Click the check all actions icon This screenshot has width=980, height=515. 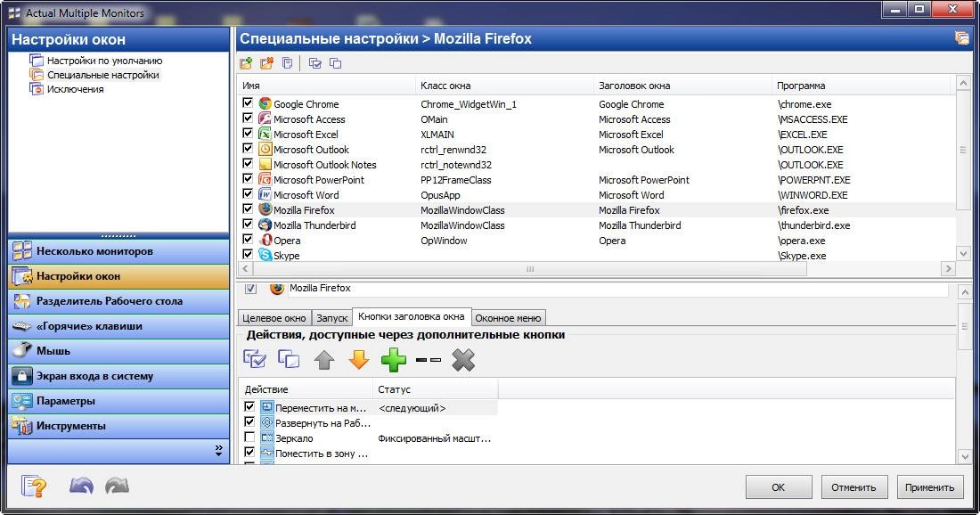[x=255, y=359]
